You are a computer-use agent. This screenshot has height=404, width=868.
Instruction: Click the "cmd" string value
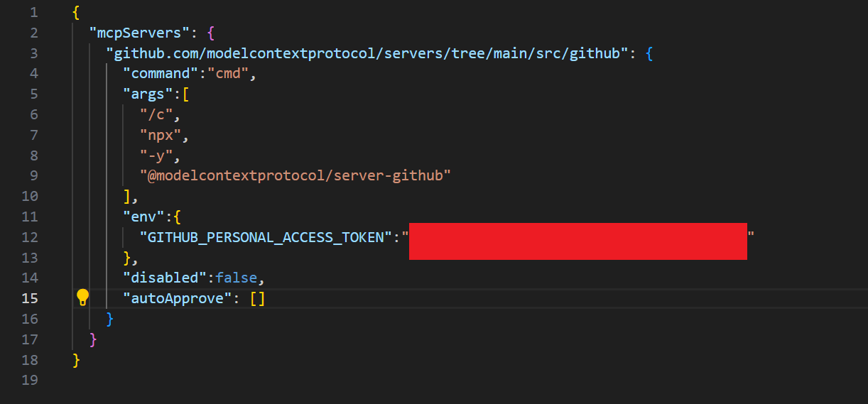pyautogui.click(x=227, y=74)
